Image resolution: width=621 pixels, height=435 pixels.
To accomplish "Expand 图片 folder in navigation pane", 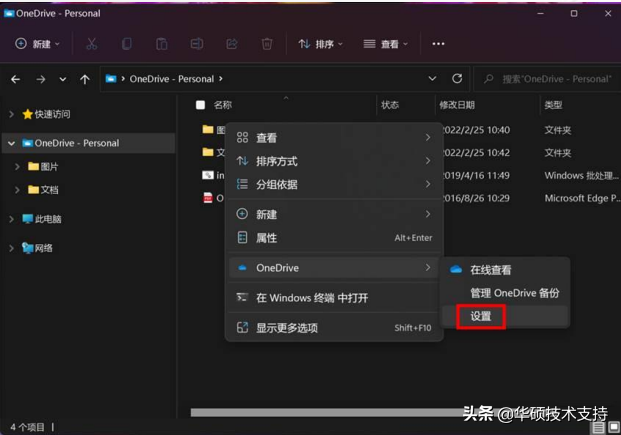I will coord(17,166).
